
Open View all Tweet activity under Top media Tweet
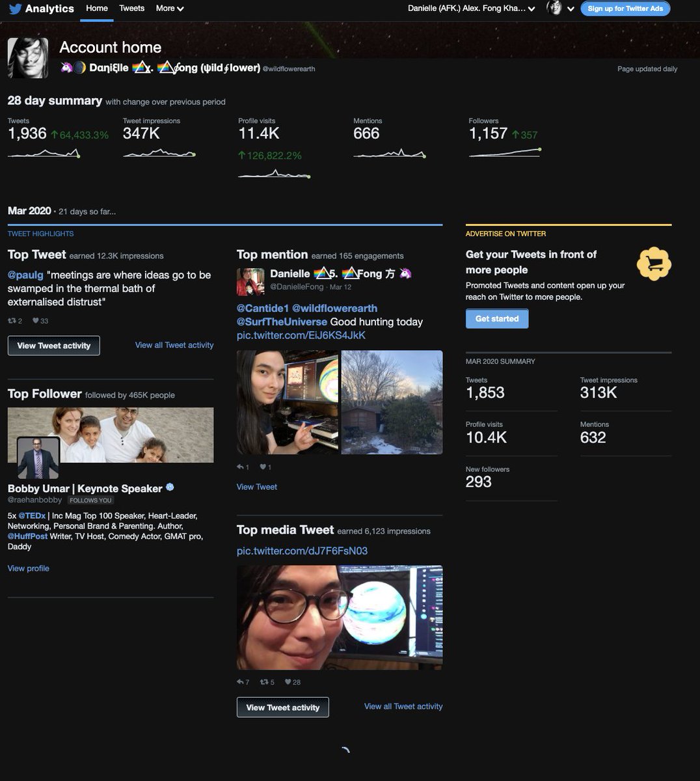pyautogui.click(x=403, y=706)
